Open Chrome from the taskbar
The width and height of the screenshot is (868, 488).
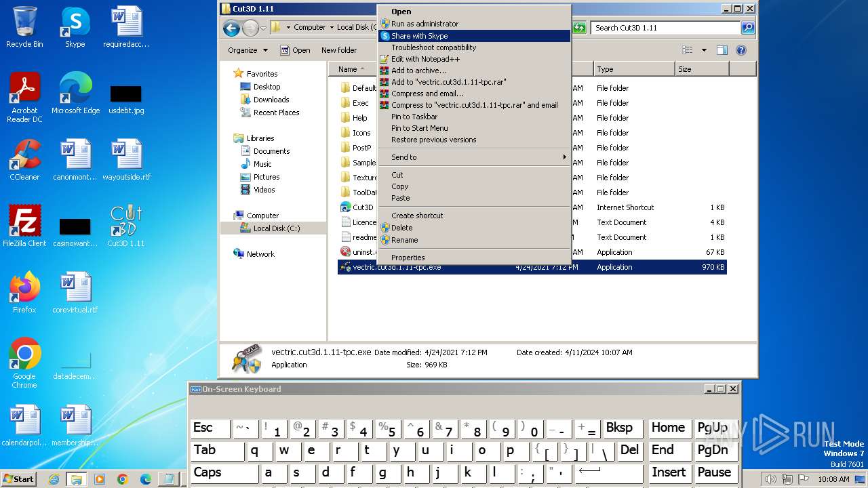coord(122,479)
